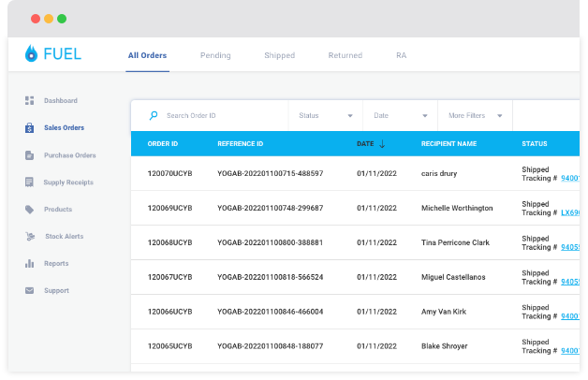Click the Purchase Orders truck icon
Image resolution: width=588 pixels, height=380 pixels.
pyautogui.click(x=29, y=155)
